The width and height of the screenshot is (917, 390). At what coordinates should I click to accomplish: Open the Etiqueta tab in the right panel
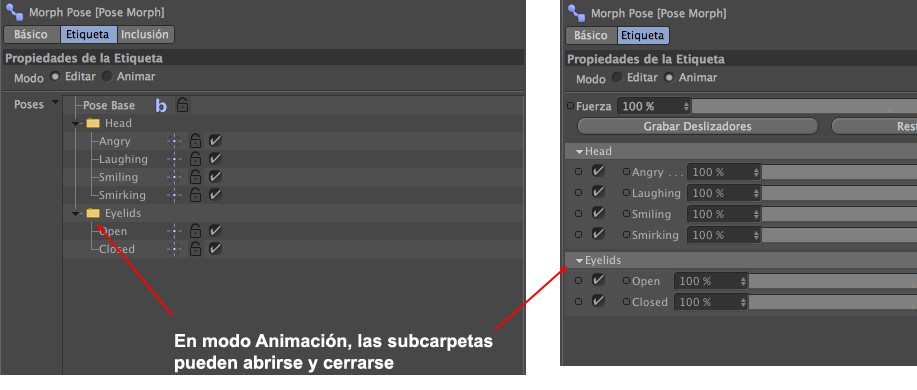tap(643, 36)
